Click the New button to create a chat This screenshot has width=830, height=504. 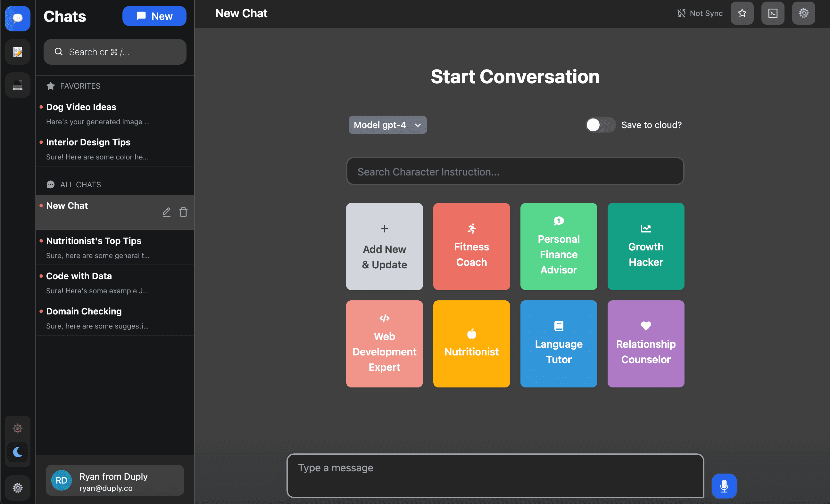[154, 16]
